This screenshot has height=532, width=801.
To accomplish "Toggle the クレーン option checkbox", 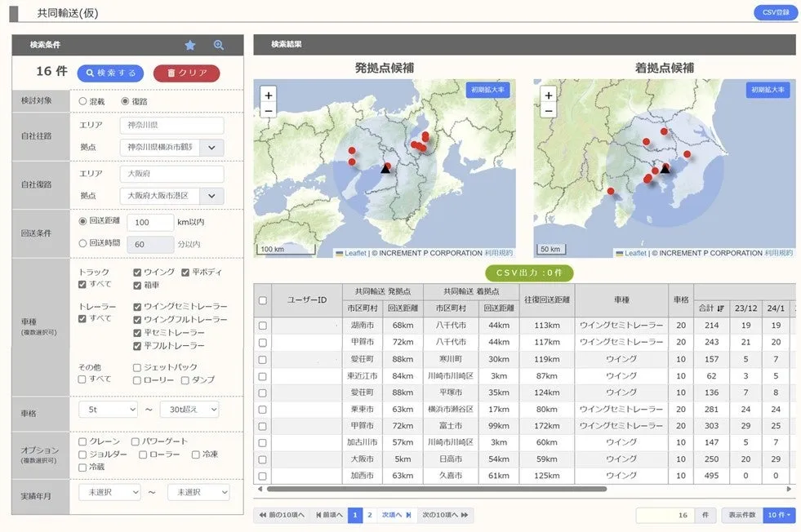I will click(83, 441).
